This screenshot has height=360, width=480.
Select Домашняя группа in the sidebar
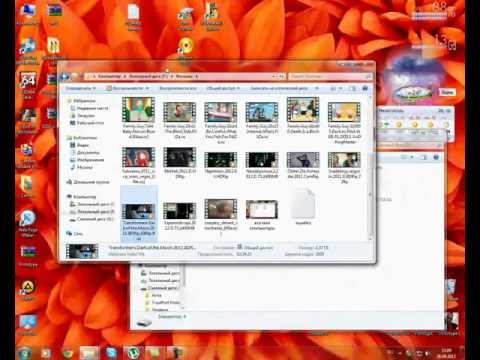88,182
